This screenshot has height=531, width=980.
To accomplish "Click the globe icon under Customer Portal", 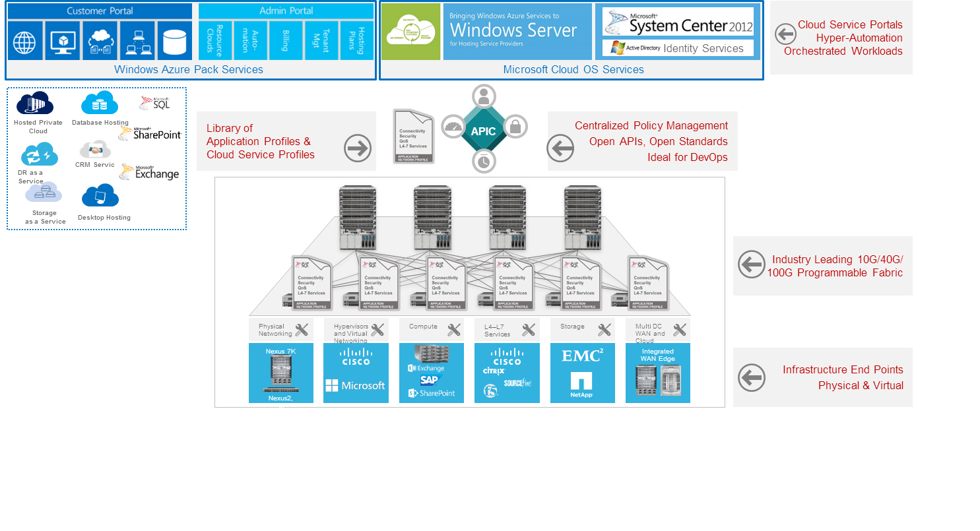I will point(25,41).
